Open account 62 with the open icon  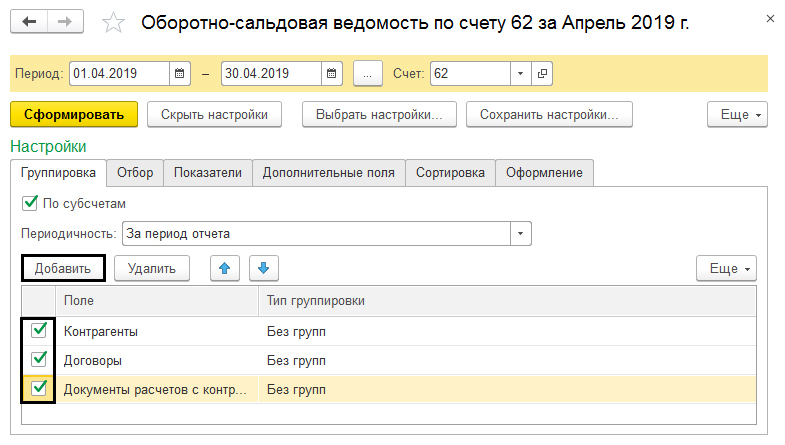tap(543, 73)
